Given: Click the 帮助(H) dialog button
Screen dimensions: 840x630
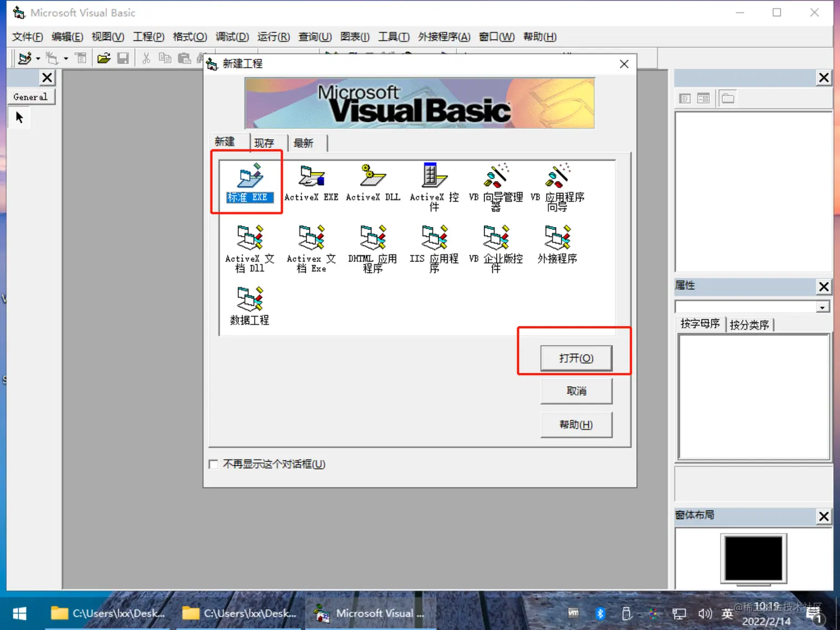Looking at the screenshot, I should [576, 424].
